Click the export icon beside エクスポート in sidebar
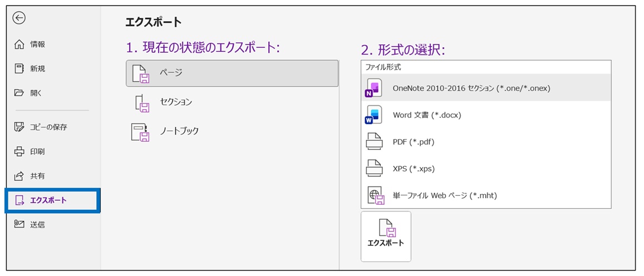The width and height of the screenshot is (644, 276). click(19, 200)
